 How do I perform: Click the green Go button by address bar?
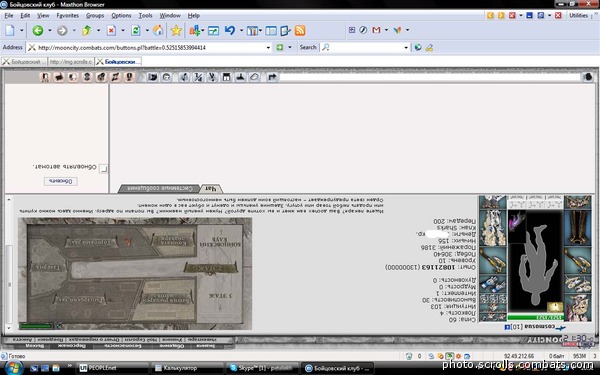pos(280,47)
